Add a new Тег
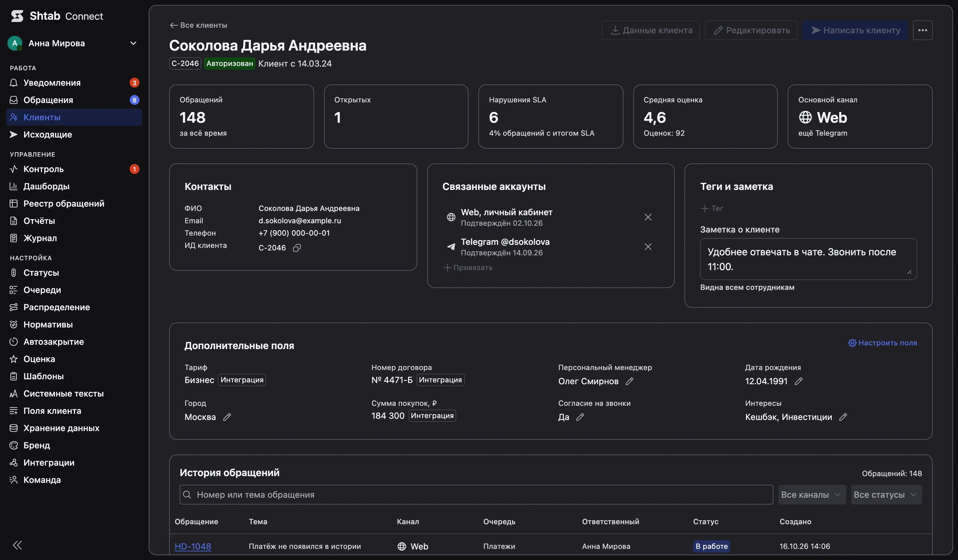Screen dimensions: 958x560 pyautogui.click(x=712, y=208)
